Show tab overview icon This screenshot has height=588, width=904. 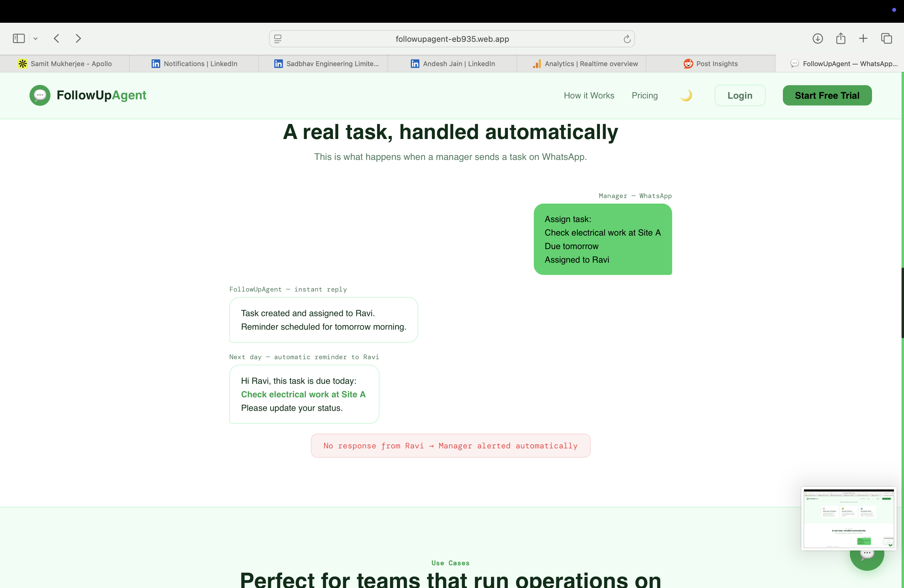[886, 38]
